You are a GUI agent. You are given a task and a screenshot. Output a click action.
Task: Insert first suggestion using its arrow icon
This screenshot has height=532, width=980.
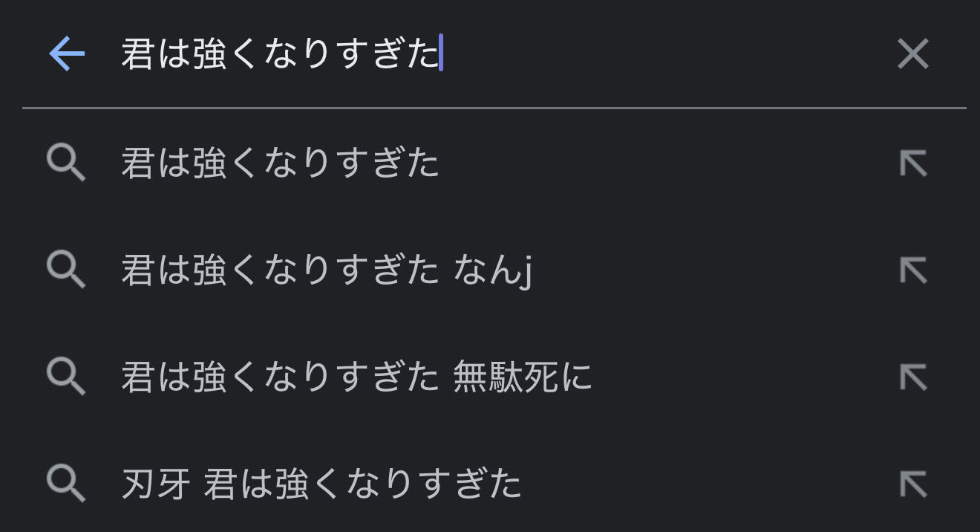pyautogui.click(x=913, y=163)
